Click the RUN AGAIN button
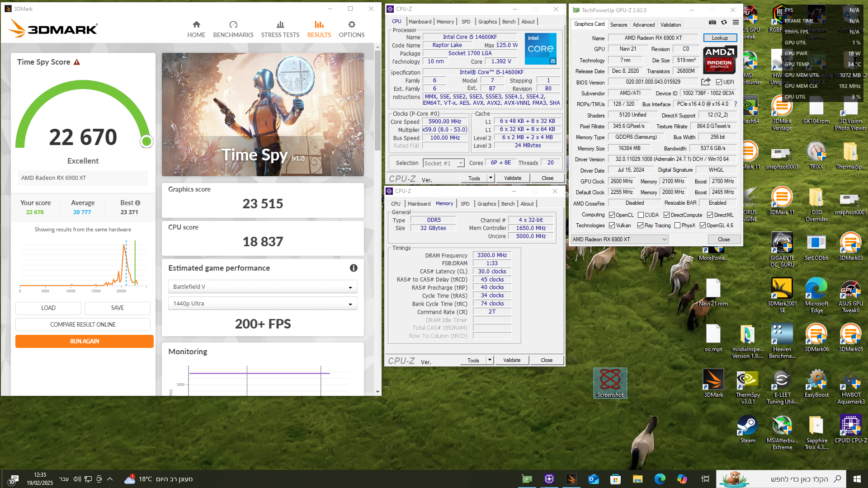Image resolution: width=868 pixels, height=488 pixels. [84, 342]
